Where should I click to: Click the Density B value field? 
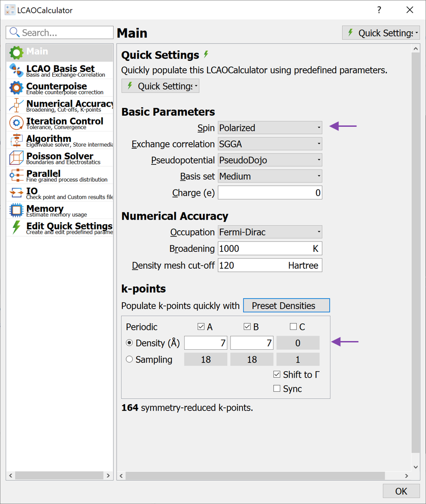pos(252,343)
